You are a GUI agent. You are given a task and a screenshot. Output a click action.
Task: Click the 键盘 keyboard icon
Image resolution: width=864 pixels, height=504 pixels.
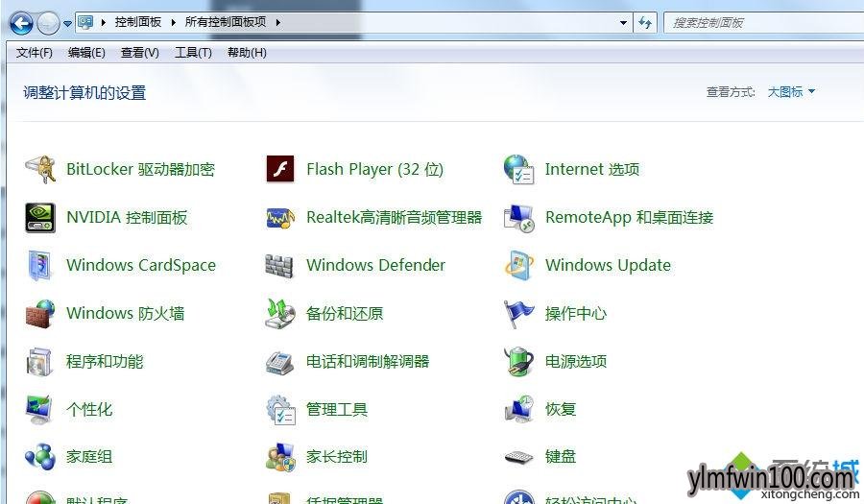pyautogui.click(x=518, y=457)
